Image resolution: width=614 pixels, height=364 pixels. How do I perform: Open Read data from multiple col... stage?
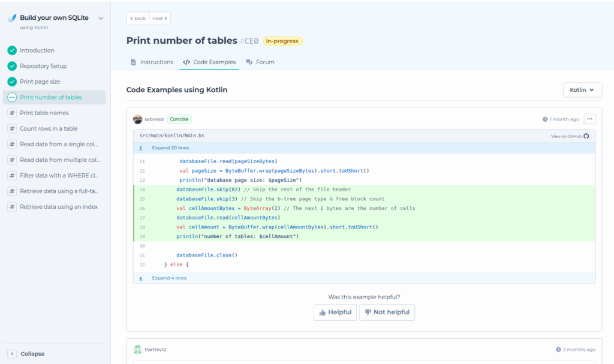pyautogui.click(x=54, y=160)
